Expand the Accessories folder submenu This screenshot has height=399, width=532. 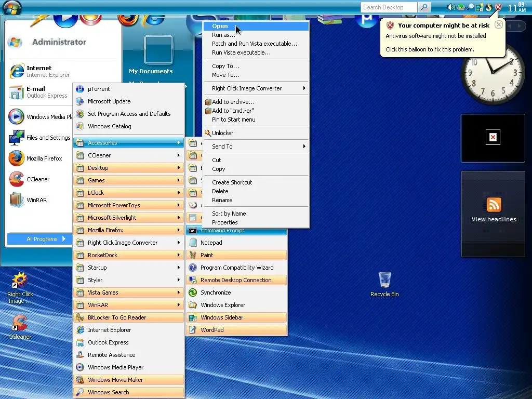point(129,143)
